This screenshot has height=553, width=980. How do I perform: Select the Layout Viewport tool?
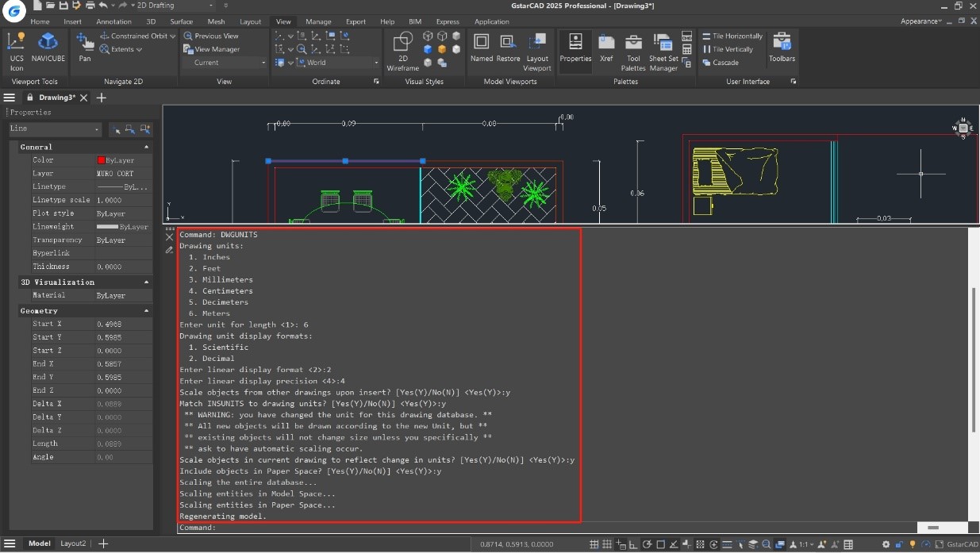coord(538,49)
